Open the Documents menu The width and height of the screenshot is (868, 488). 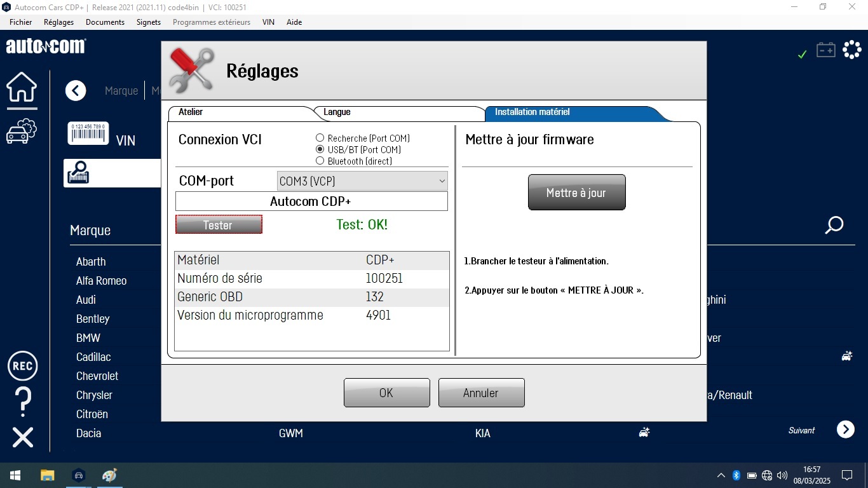tap(105, 22)
